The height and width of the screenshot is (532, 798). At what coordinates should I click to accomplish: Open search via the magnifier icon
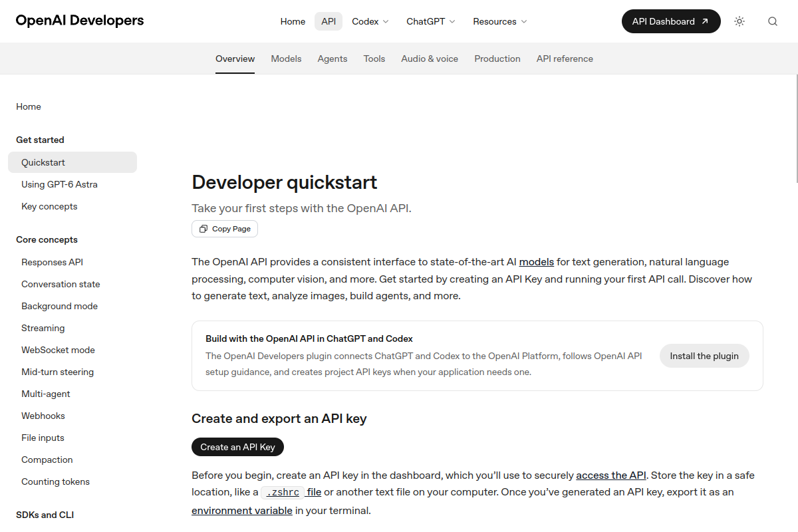coord(773,21)
